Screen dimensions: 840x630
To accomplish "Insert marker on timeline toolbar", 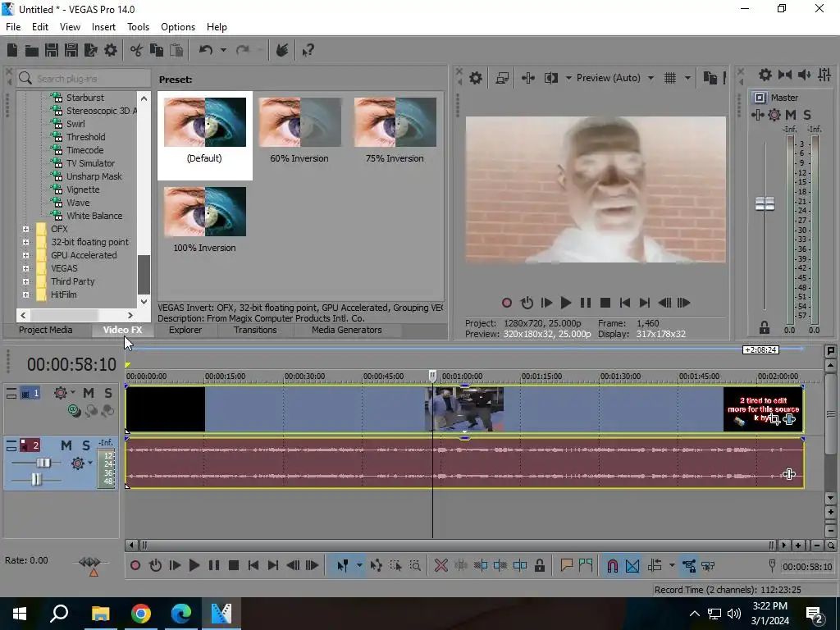I will point(566,566).
